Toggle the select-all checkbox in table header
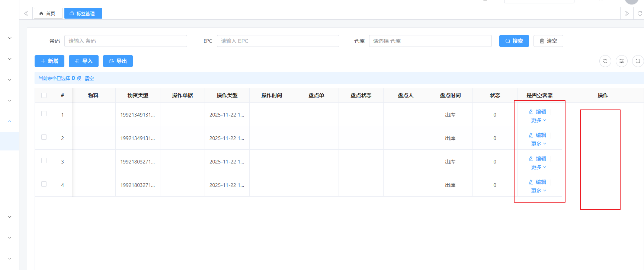Viewport: 644px width, 270px height. tap(44, 95)
